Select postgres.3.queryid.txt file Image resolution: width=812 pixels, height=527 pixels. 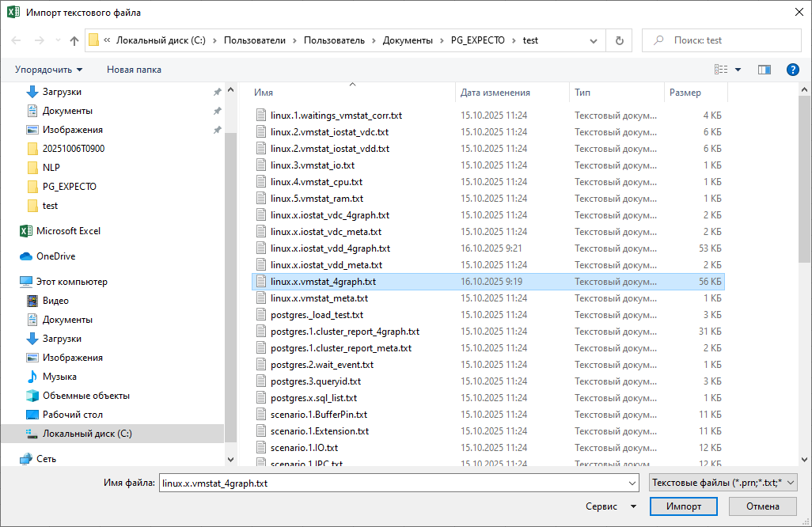pos(315,381)
